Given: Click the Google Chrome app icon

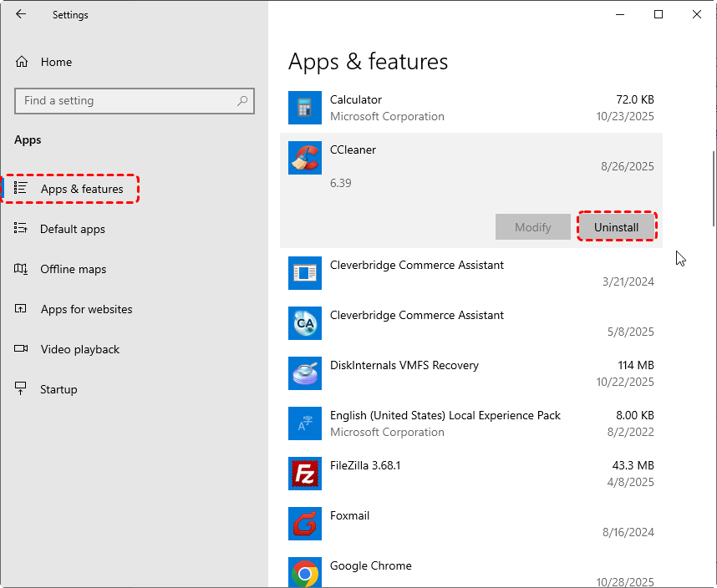Looking at the screenshot, I should point(304,573).
